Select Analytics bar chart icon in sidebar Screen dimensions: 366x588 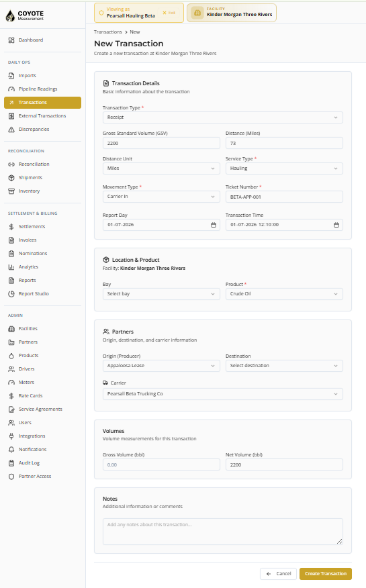11,267
